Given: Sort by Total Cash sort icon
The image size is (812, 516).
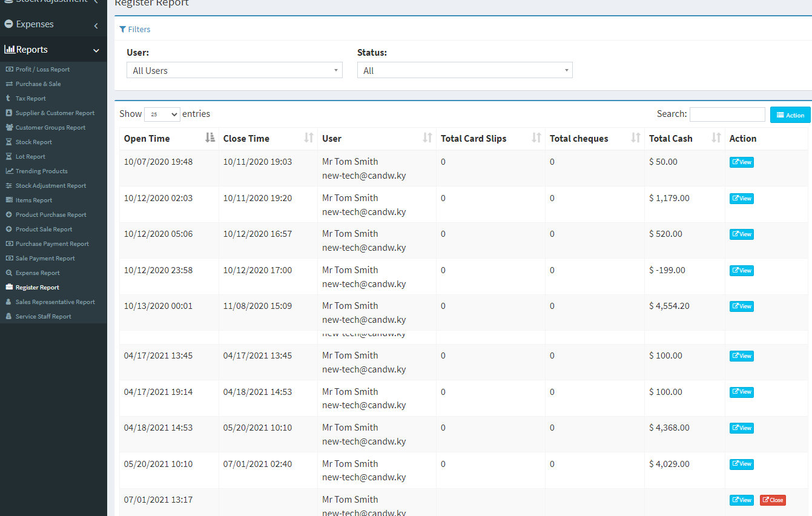Looking at the screenshot, I should point(716,138).
